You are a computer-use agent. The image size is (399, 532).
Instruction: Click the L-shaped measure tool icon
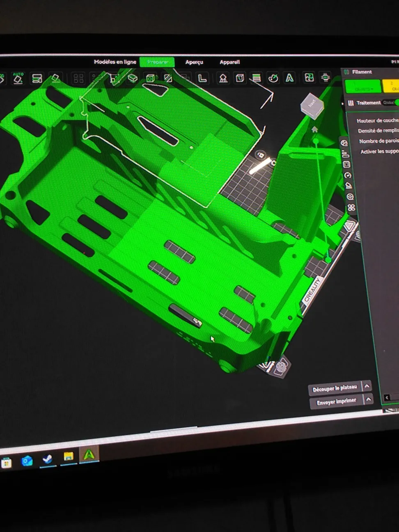click(202, 78)
